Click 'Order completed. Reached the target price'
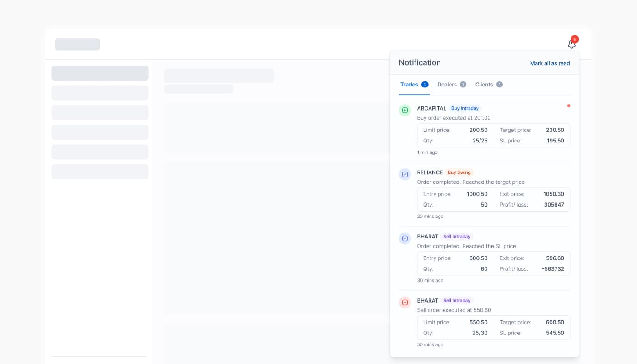637x364 pixels. click(470, 182)
